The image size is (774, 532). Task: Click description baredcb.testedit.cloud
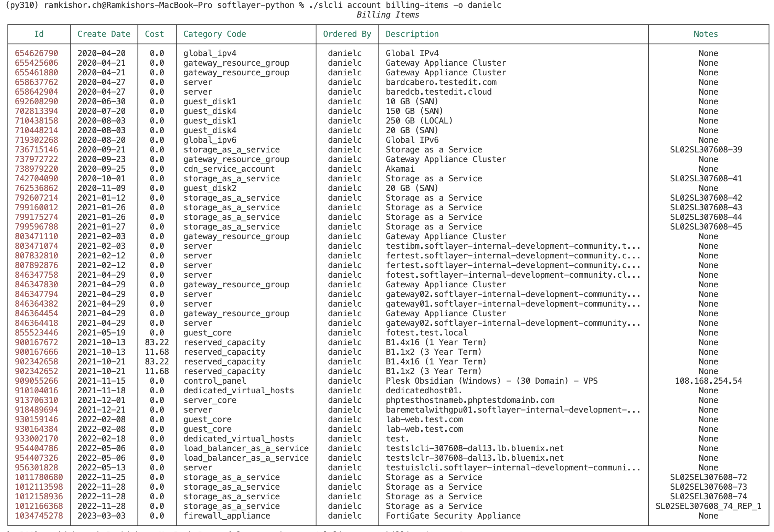coord(438,92)
